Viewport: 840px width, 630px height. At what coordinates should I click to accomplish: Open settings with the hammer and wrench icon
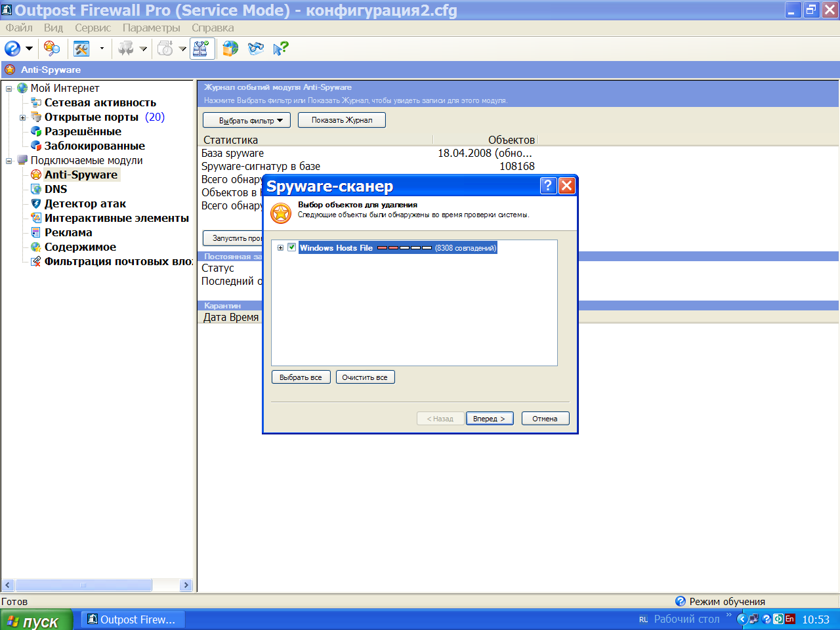pos(81,49)
